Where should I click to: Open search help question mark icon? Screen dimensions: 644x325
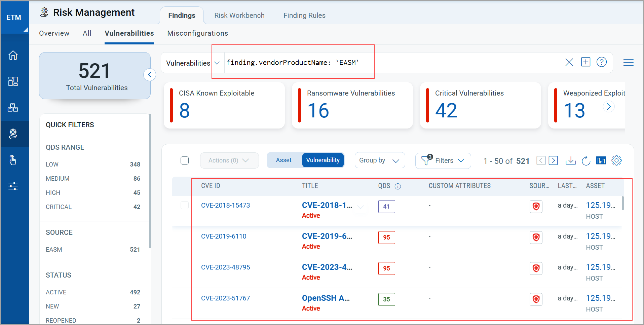[x=602, y=62]
